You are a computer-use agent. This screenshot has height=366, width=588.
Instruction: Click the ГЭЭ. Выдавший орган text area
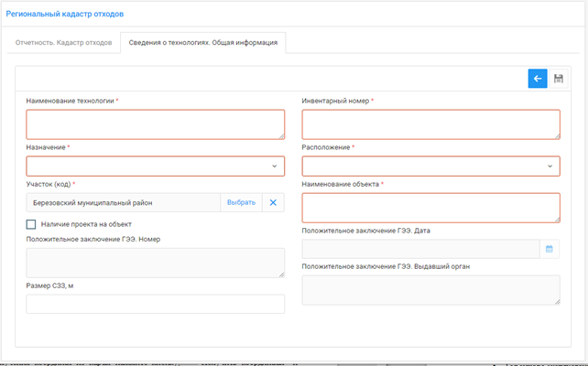pyautogui.click(x=430, y=290)
